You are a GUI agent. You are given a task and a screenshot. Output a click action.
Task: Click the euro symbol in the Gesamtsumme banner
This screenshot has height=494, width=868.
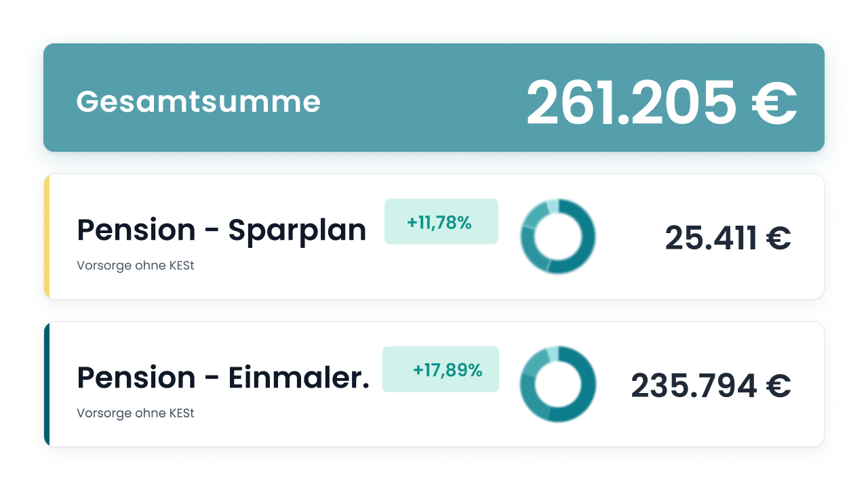tap(774, 103)
